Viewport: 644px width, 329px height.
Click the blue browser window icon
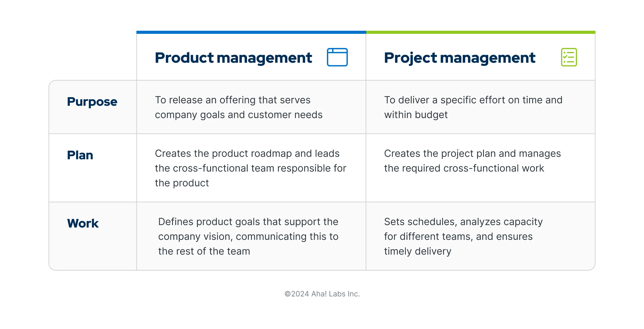[x=337, y=57]
